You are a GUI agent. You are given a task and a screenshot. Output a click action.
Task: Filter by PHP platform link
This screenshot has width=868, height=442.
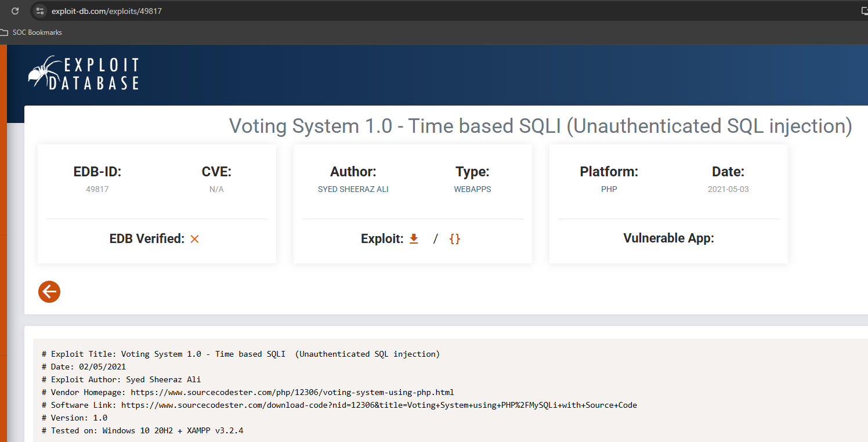pyautogui.click(x=609, y=189)
